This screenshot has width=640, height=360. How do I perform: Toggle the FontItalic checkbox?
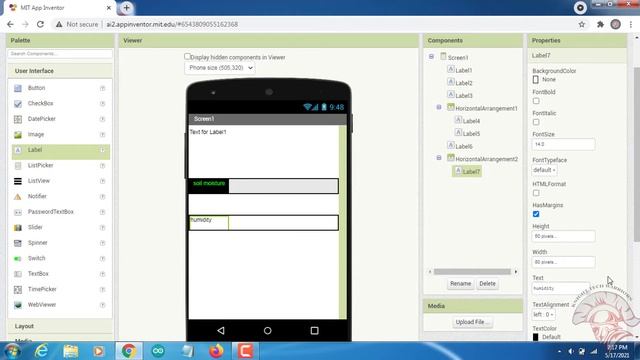(x=536, y=122)
